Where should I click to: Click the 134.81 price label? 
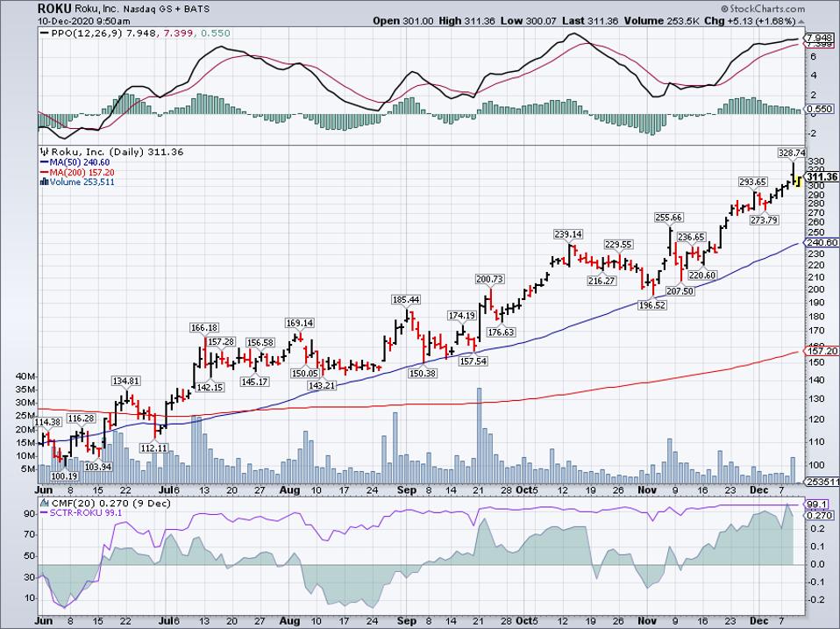coord(126,381)
